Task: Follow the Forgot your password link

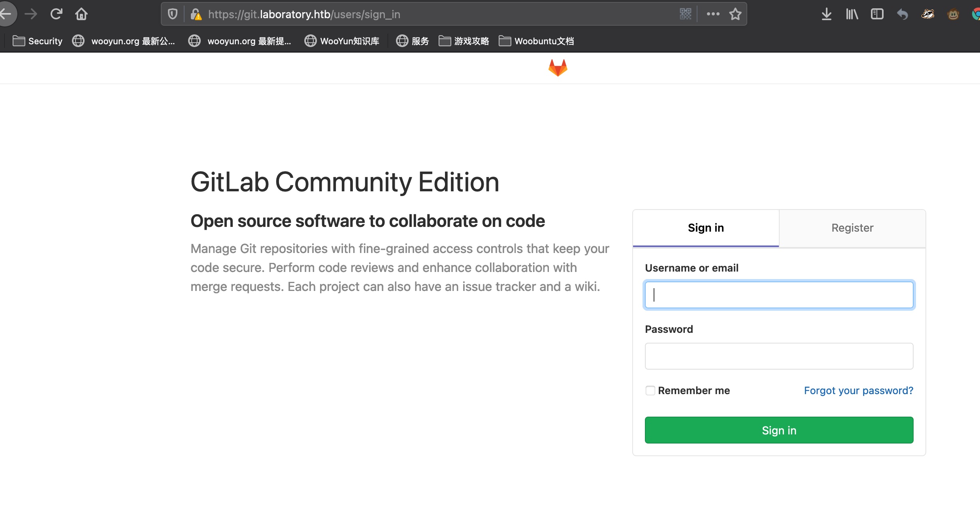Action: click(x=858, y=391)
